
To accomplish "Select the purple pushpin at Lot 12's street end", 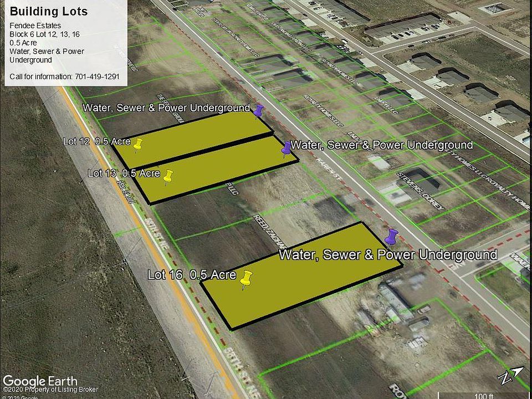I will pos(259,111).
